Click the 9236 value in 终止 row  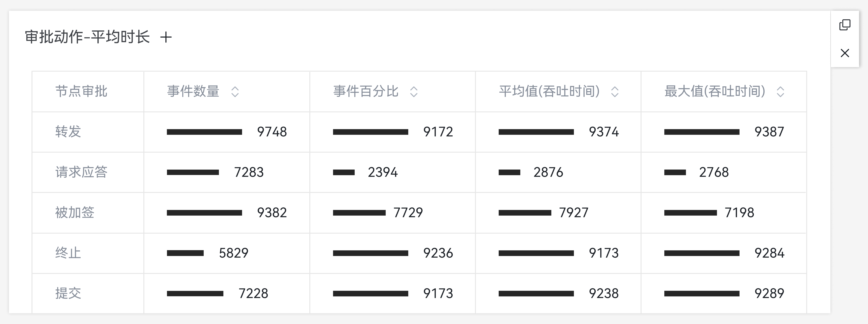(438, 253)
